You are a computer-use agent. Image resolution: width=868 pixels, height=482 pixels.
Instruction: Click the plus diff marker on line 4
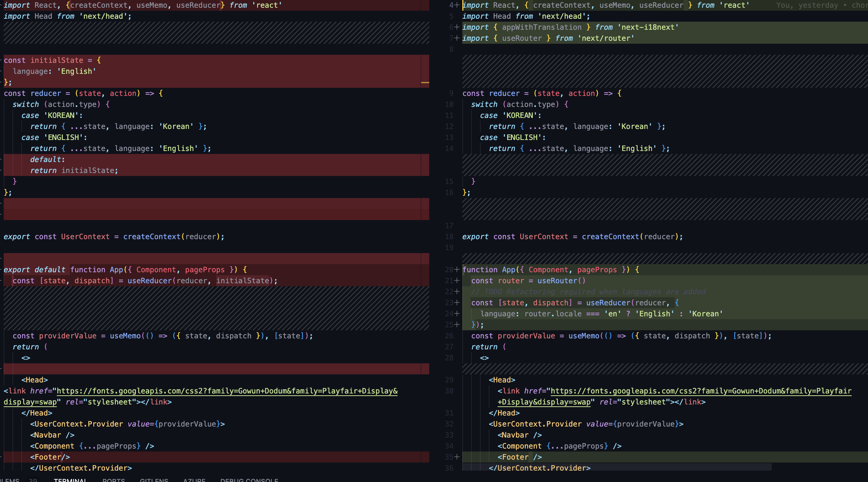tap(457, 5)
